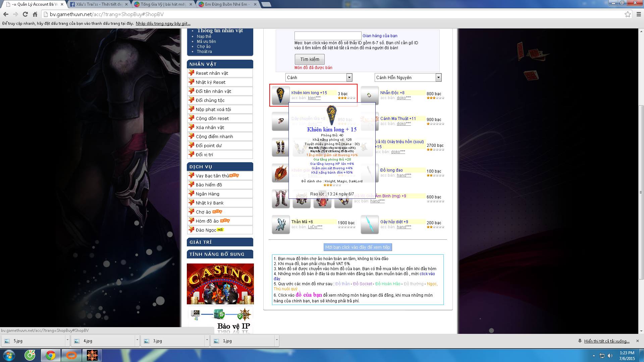Close the downloads bar

(x=638, y=341)
